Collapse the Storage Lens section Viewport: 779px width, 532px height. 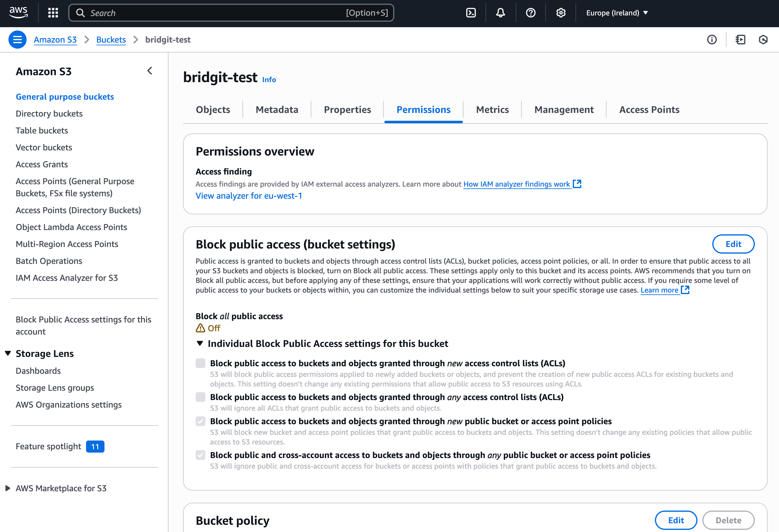[x=7, y=353]
